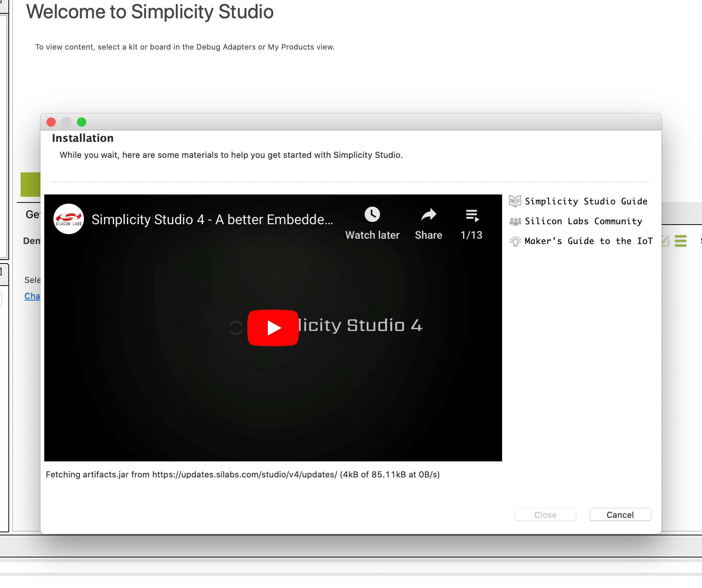The height and width of the screenshot is (588, 702).
Task: Save the video with the Watch later clock icon
Action: 372,215
